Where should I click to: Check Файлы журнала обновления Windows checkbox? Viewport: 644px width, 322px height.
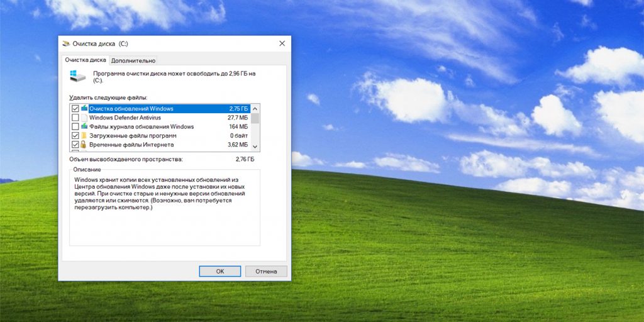(x=75, y=126)
